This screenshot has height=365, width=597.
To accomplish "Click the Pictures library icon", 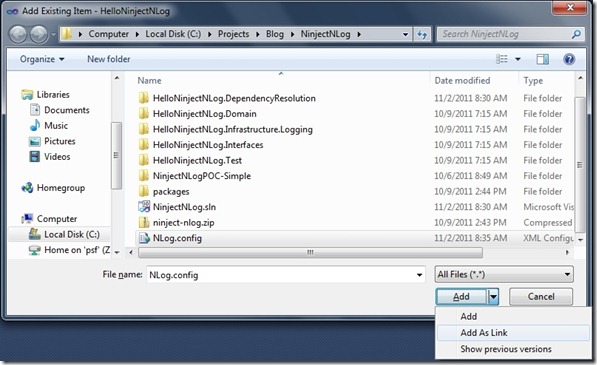I will click(x=35, y=141).
